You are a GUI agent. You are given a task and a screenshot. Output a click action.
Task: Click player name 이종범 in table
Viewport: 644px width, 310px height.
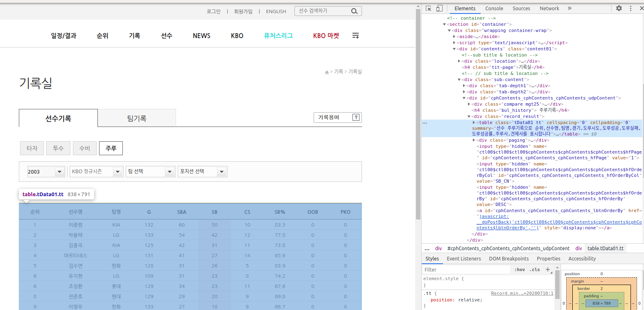tap(75, 225)
